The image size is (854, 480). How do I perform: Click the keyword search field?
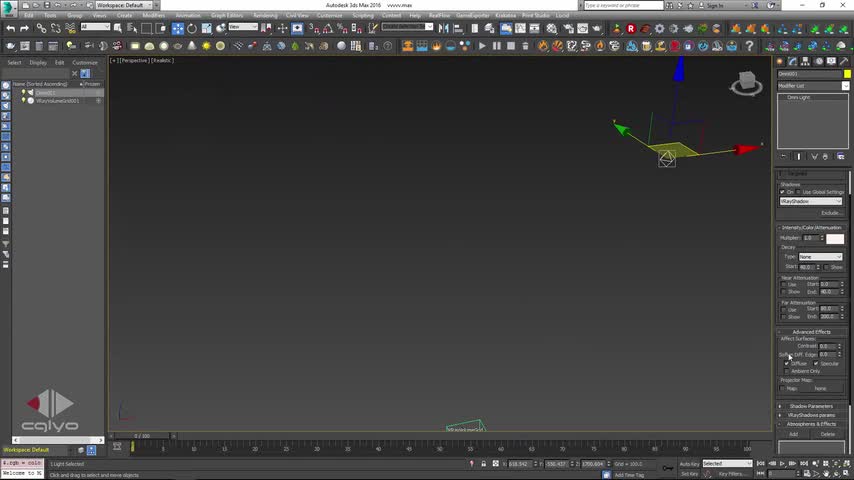[x=623, y=5]
